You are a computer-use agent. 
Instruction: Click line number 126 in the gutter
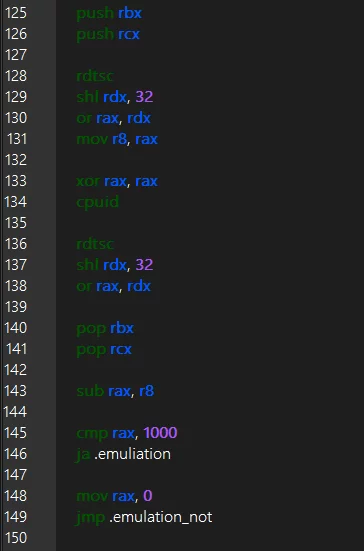[x=15, y=34]
